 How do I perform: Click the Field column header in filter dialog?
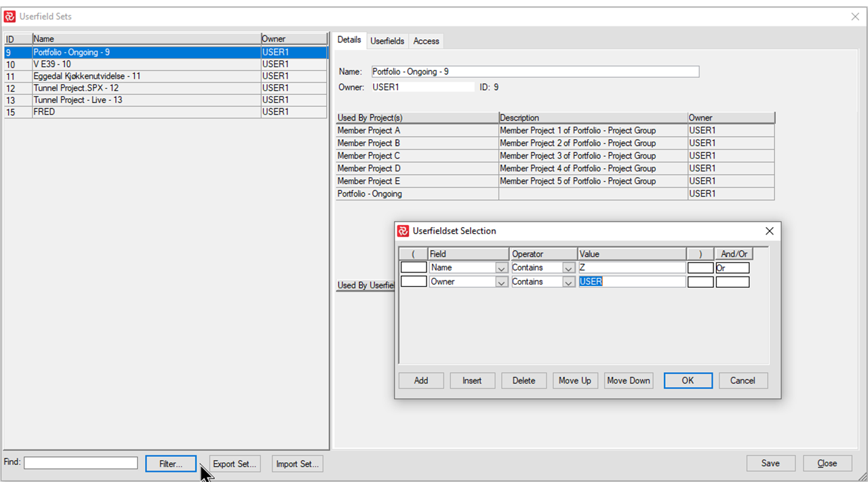469,254
